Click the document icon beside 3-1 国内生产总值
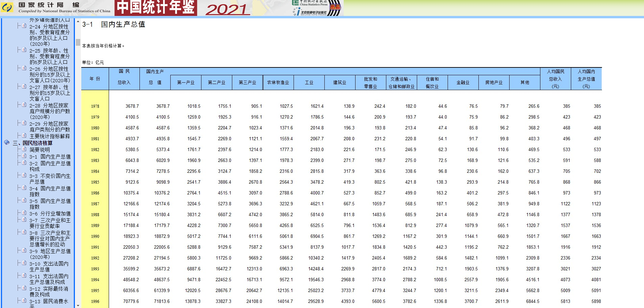This screenshot has width=644, height=308. pyautogui.click(x=24, y=156)
